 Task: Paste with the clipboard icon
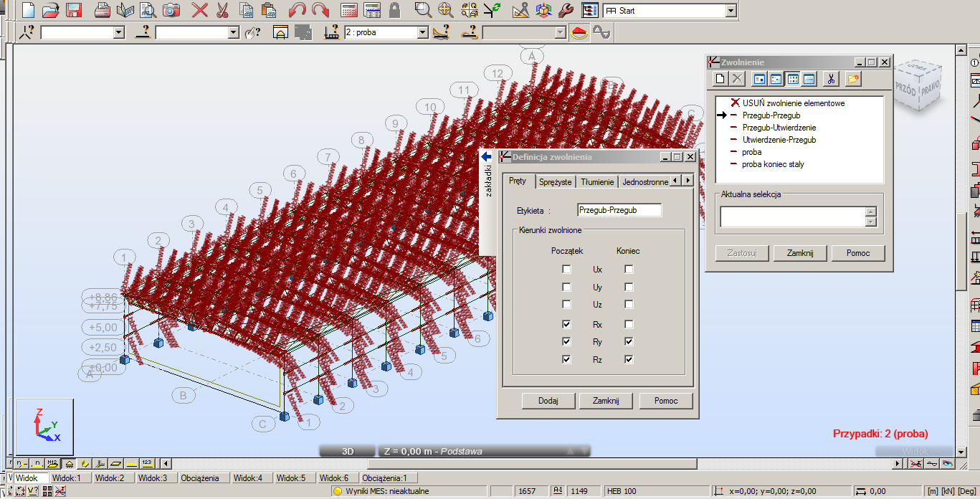(269, 10)
